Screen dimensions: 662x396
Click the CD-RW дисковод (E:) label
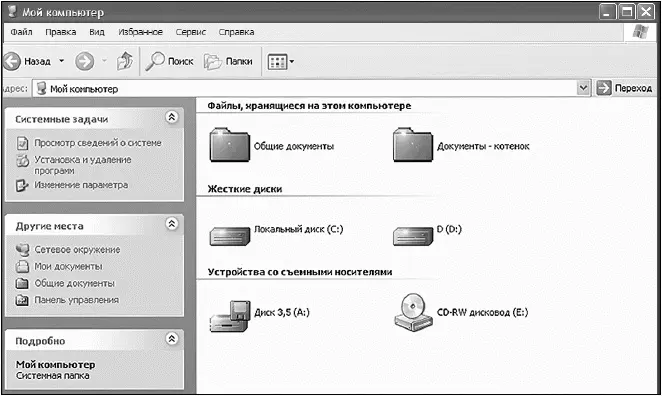click(482, 312)
